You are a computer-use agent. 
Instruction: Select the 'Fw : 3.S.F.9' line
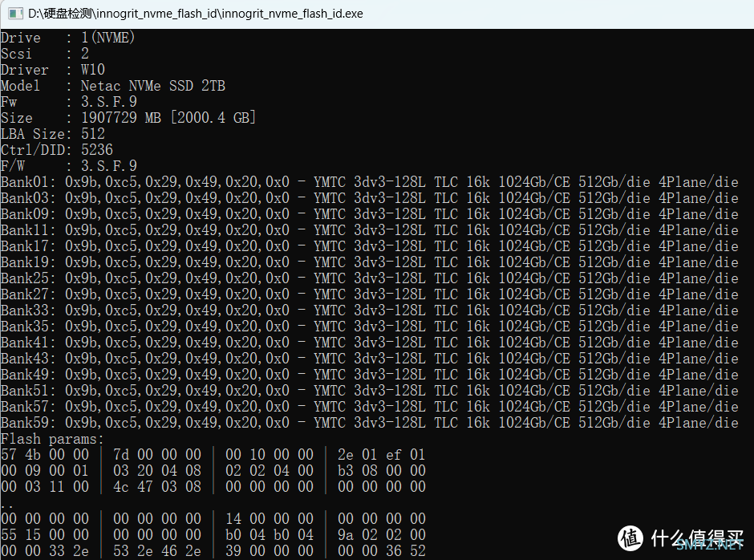tap(69, 102)
